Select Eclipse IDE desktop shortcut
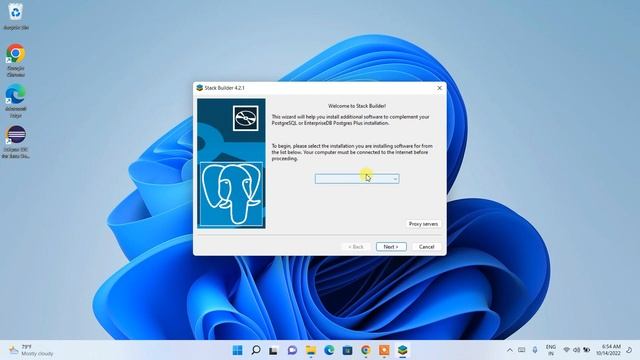This screenshot has width=640, height=360. pyautogui.click(x=16, y=142)
